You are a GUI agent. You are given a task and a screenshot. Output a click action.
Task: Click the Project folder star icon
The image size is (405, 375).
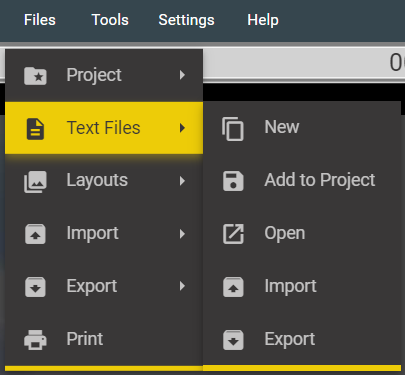[35, 76]
